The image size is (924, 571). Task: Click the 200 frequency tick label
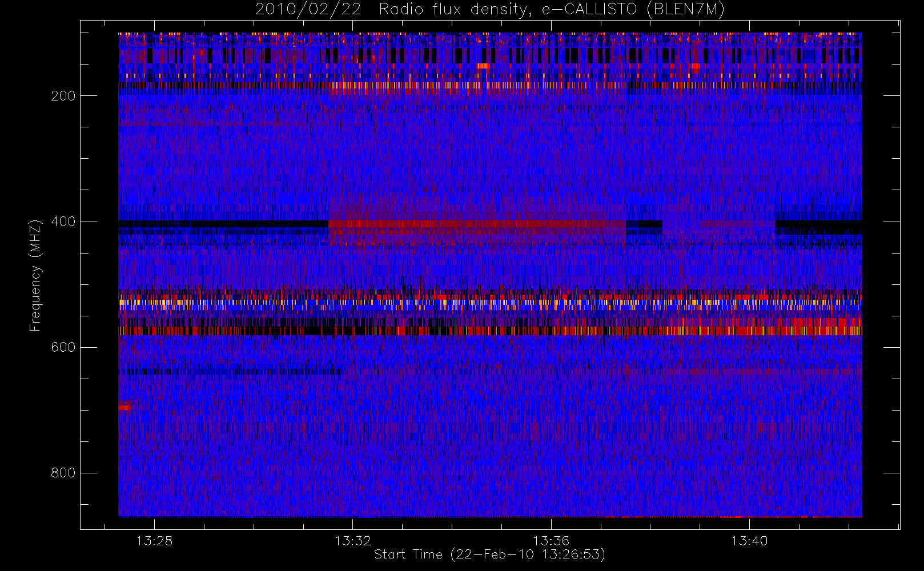(x=63, y=96)
